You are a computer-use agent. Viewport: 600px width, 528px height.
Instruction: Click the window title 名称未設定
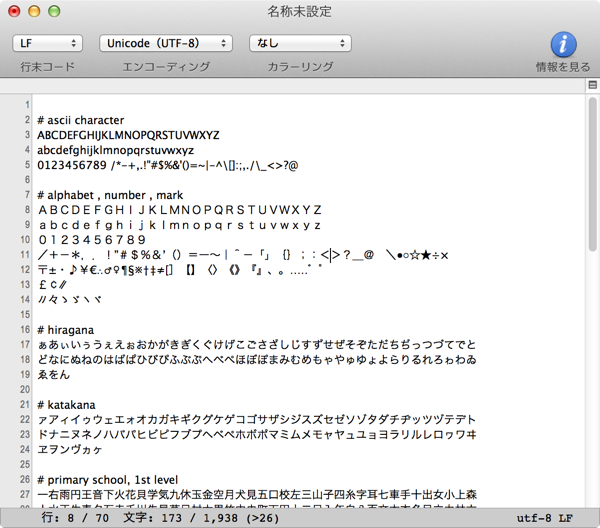click(x=299, y=11)
